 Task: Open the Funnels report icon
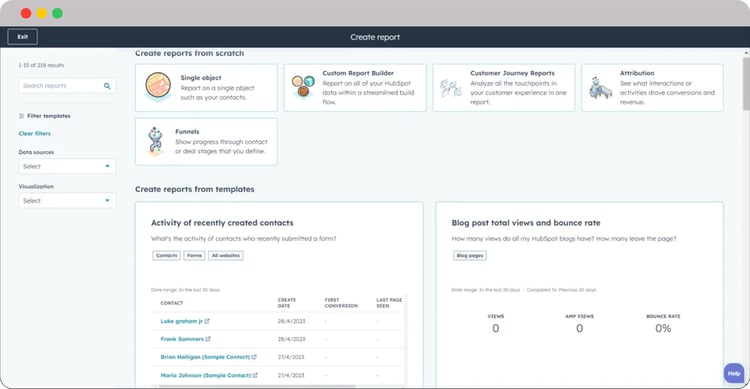(x=155, y=141)
